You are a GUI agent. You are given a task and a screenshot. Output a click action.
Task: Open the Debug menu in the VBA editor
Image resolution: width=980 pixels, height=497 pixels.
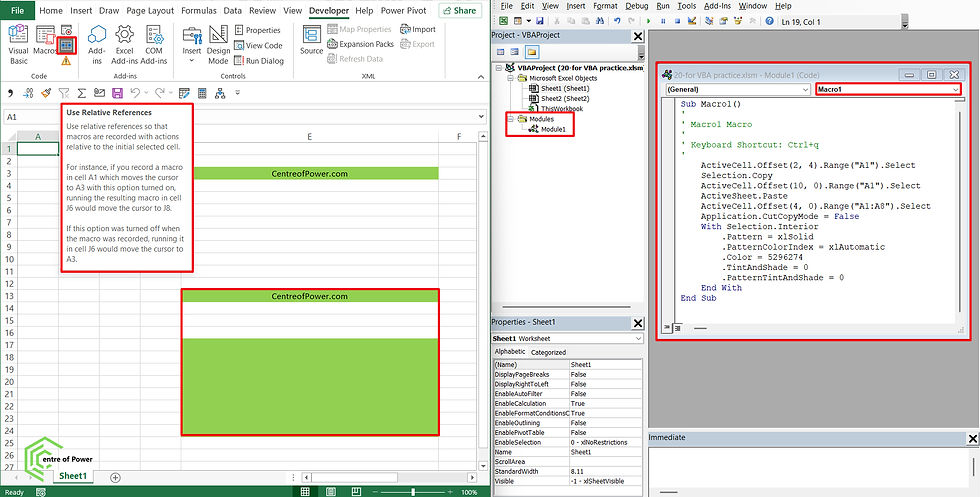tap(636, 6)
